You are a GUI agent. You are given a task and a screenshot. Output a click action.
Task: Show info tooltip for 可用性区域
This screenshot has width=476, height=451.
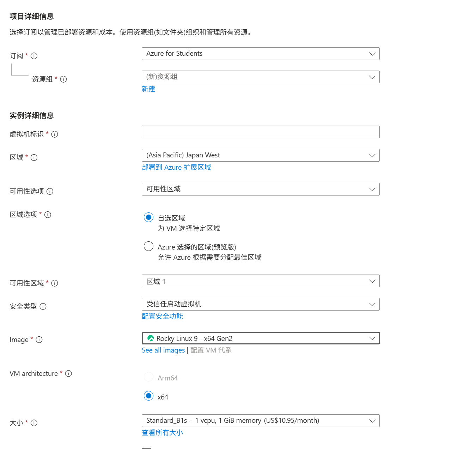point(55,283)
